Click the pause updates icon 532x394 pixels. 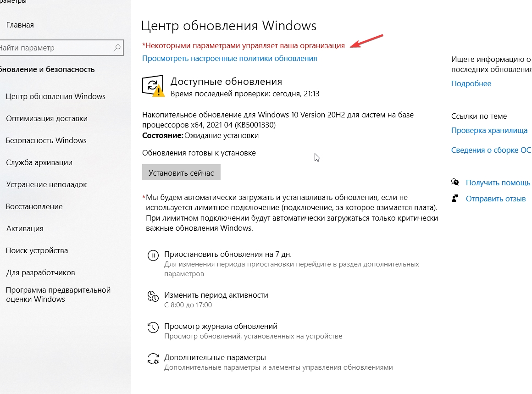tap(153, 255)
